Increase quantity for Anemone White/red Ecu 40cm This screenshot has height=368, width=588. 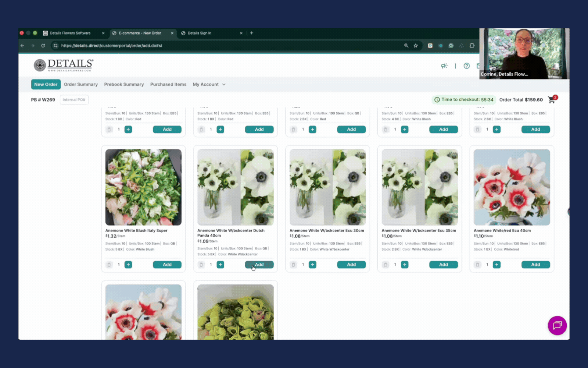coord(496,265)
